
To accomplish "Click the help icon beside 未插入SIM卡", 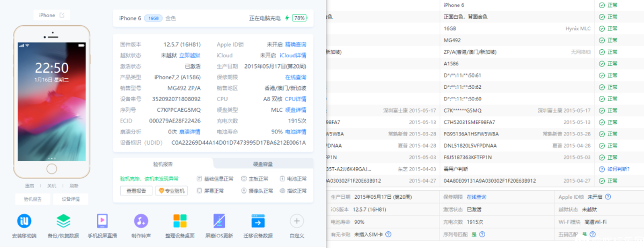I will coord(388,234).
